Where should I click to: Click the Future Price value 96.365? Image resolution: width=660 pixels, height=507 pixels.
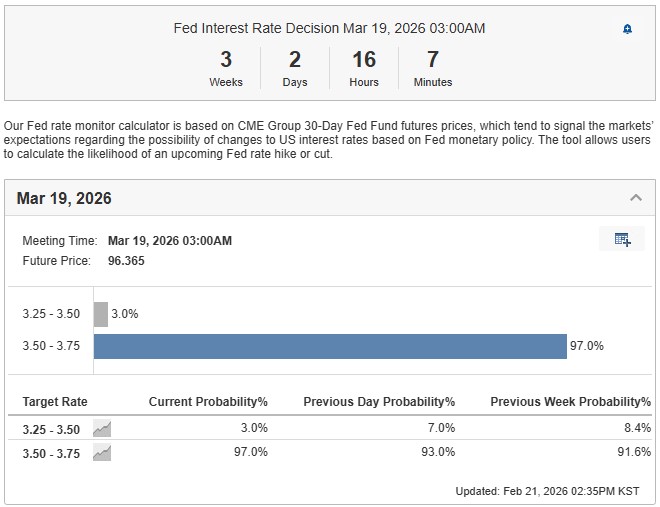[x=128, y=260]
